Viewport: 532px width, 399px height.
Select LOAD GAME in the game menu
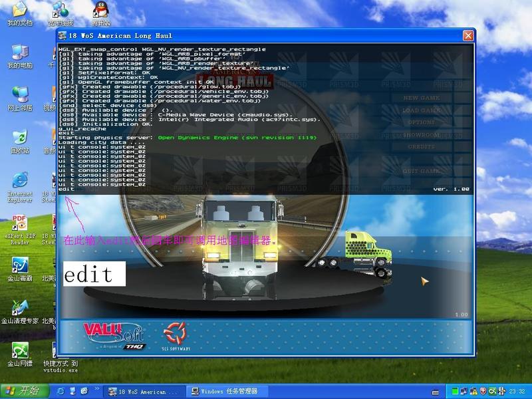pos(421,110)
